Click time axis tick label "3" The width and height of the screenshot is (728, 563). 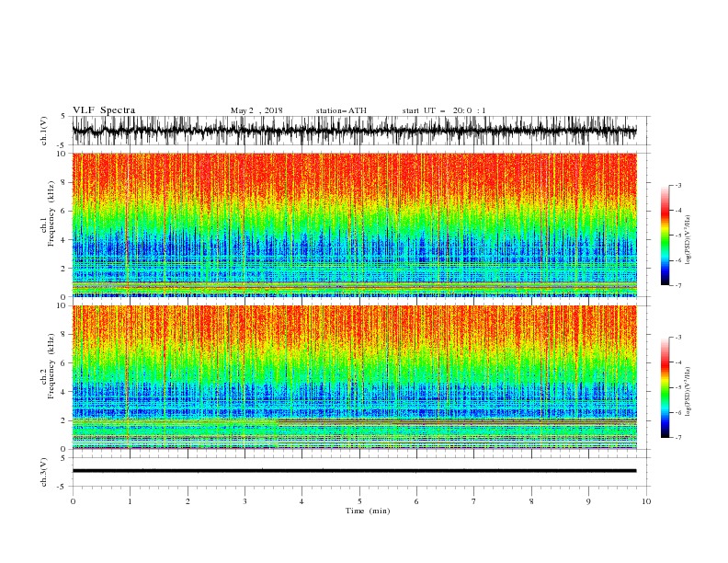tap(245, 501)
